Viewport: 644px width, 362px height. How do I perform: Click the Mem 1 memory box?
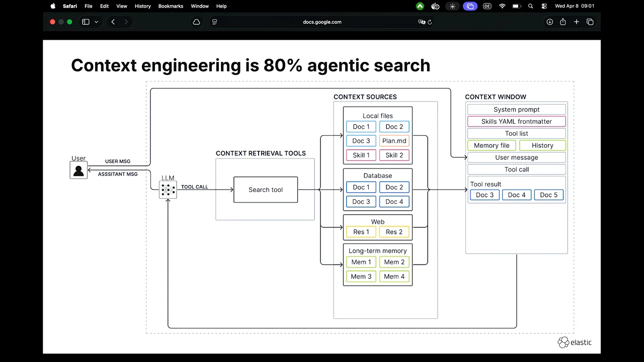coord(361,262)
